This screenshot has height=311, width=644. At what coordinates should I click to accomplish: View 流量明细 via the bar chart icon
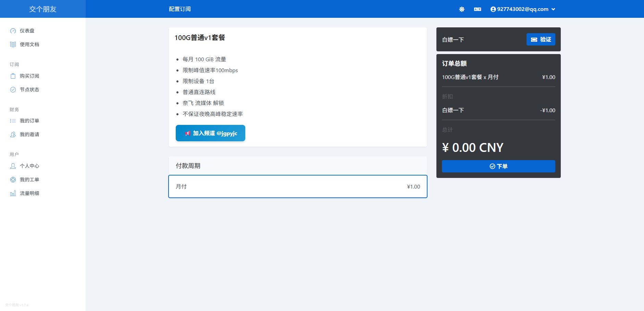(x=13, y=193)
